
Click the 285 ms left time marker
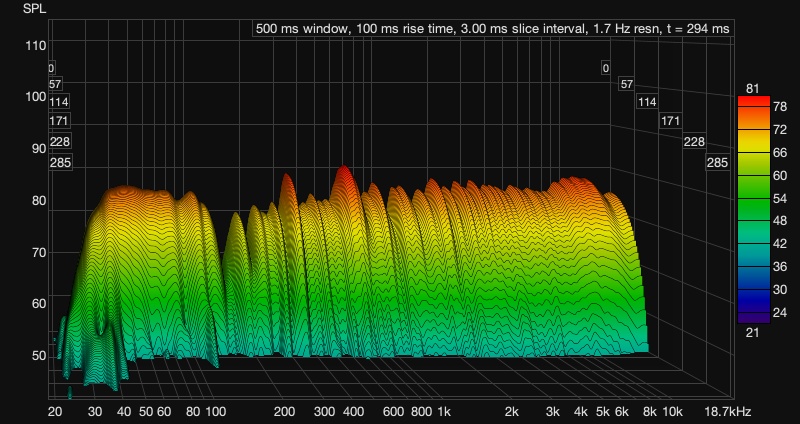[x=60, y=163]
